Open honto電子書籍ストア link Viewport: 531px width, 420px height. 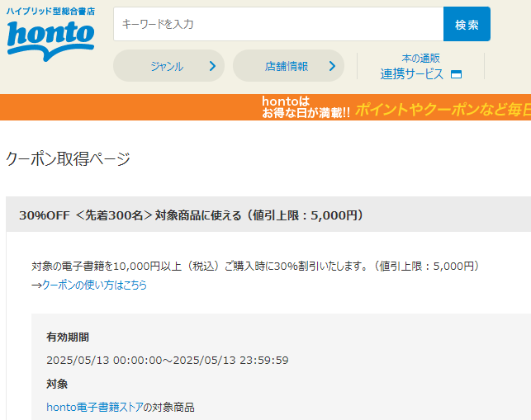click(95, 407)
